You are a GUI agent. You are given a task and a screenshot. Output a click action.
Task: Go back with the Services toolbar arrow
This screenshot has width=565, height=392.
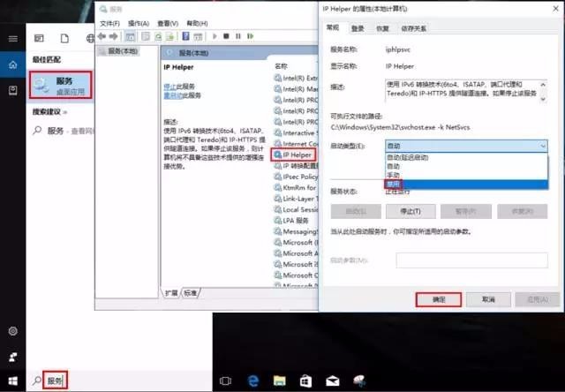point(102,36)
